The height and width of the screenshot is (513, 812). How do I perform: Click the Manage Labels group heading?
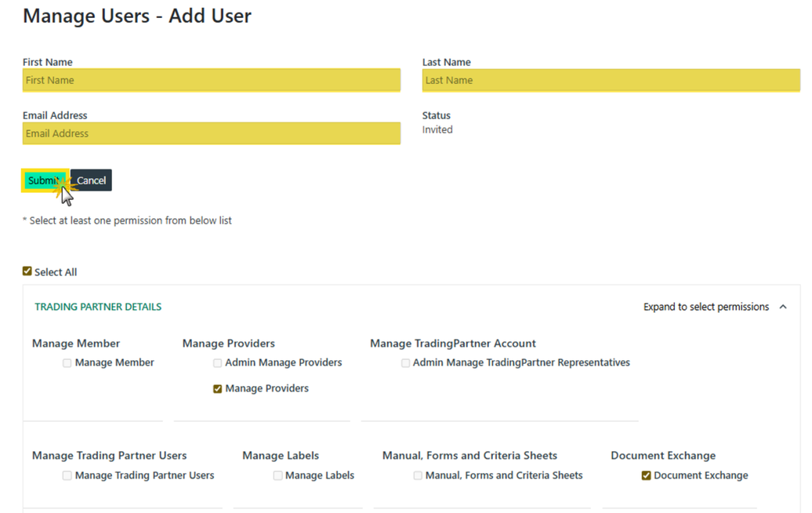281,456
